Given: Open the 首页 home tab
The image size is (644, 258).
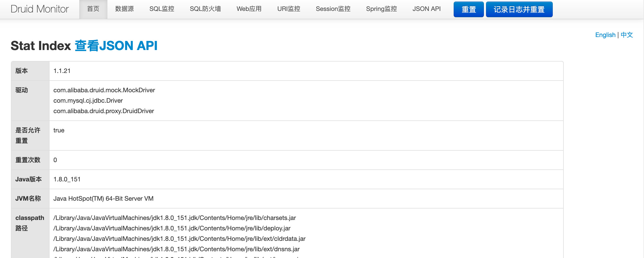Looking at the screenshot, I should [93, 9].
